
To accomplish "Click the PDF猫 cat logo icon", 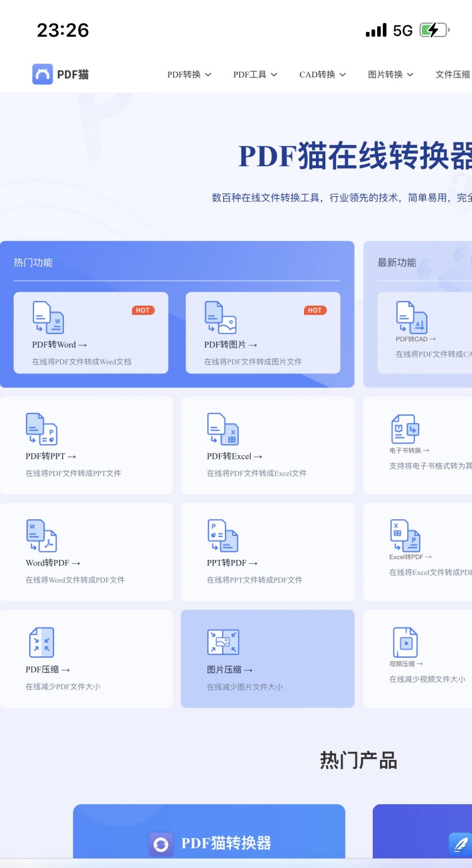I will (42, 74).
